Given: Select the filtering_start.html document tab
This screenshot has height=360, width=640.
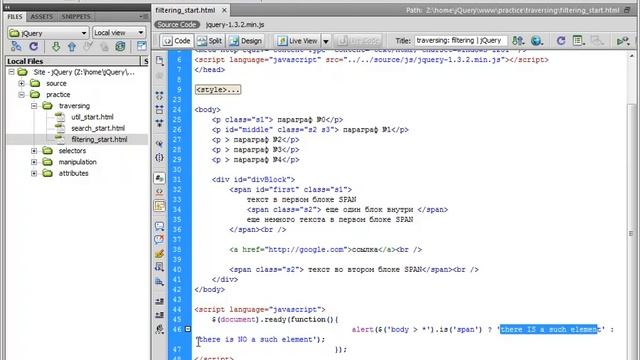Looking at the screenshot, I should (x=185, y=10).
